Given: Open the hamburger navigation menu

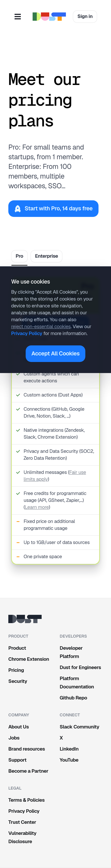Looking at the screenshot, I should [x=18, y=17].
